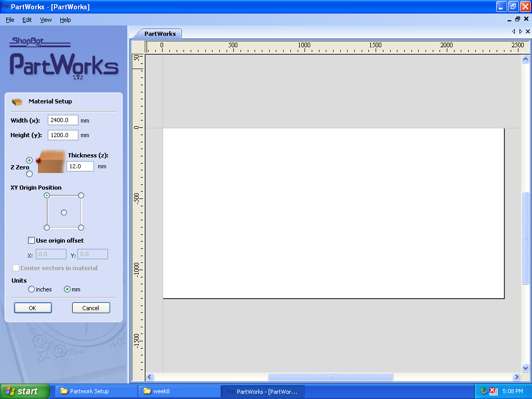This screenshot has width=532, height=399.
Task: Click the Width (x) input field
Action: point(63,120)
